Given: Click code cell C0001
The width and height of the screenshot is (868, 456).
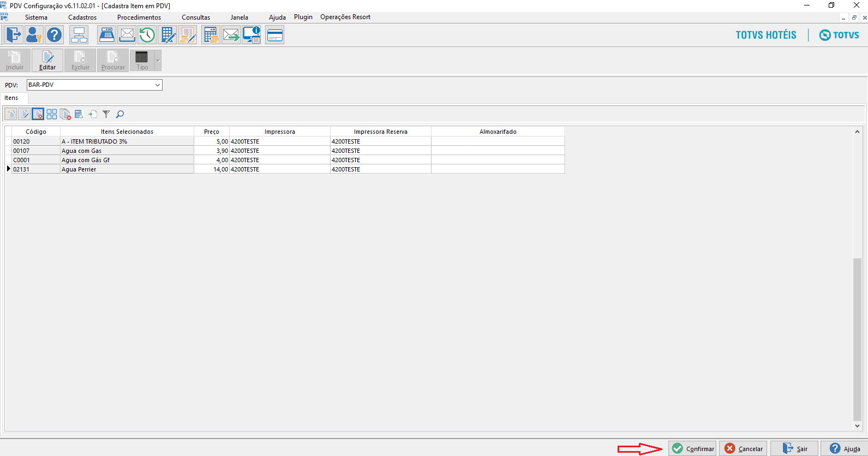Looking at the screenshot, I should click(36, 160).
